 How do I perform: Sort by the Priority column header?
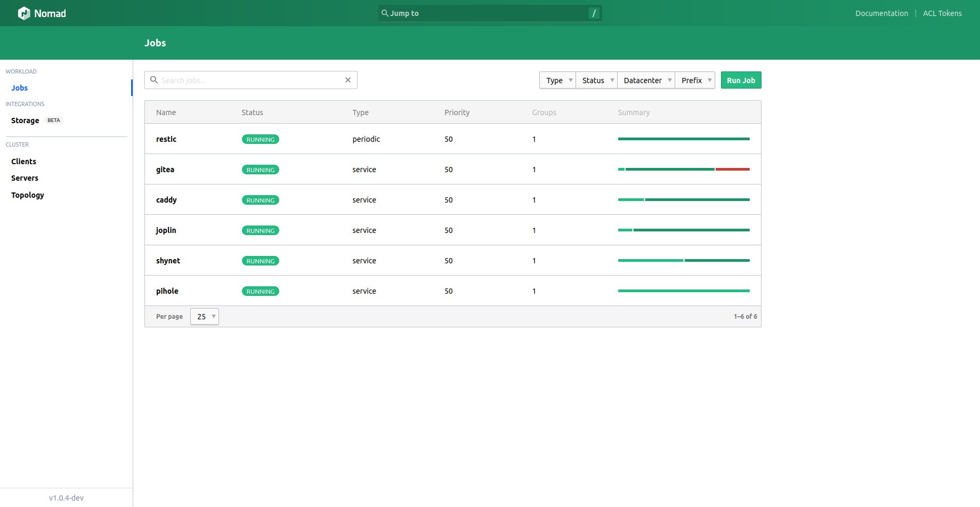457,112
